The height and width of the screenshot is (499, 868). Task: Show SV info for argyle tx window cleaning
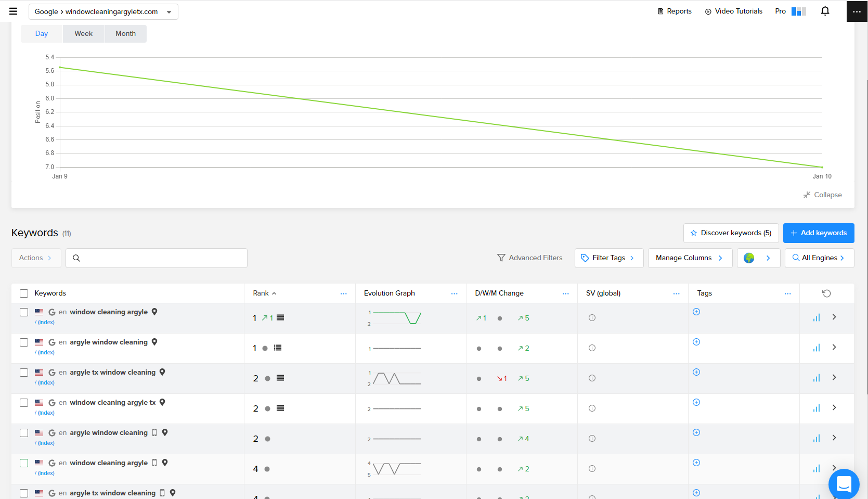tap(592, 378)
